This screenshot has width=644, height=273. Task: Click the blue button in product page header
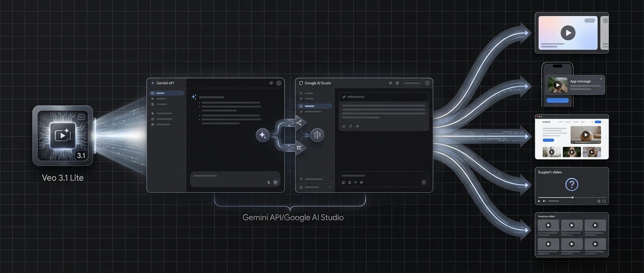pyautogui.click(x=598, y=122)
